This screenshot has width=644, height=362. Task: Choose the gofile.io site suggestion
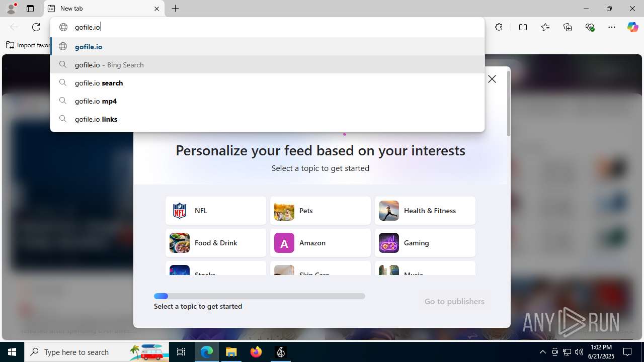point(267,46)
